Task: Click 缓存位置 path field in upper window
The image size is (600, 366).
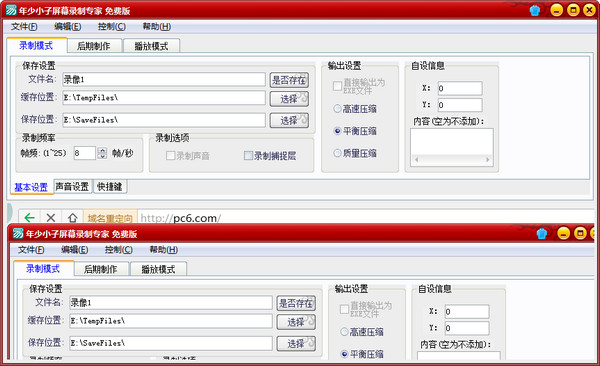Action: pyautogui.click(x=164, y=98)
